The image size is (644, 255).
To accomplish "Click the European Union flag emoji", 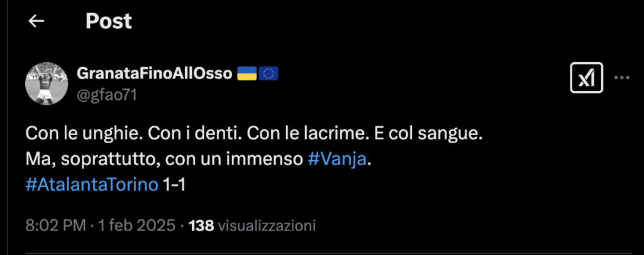I will click(269, 74).
